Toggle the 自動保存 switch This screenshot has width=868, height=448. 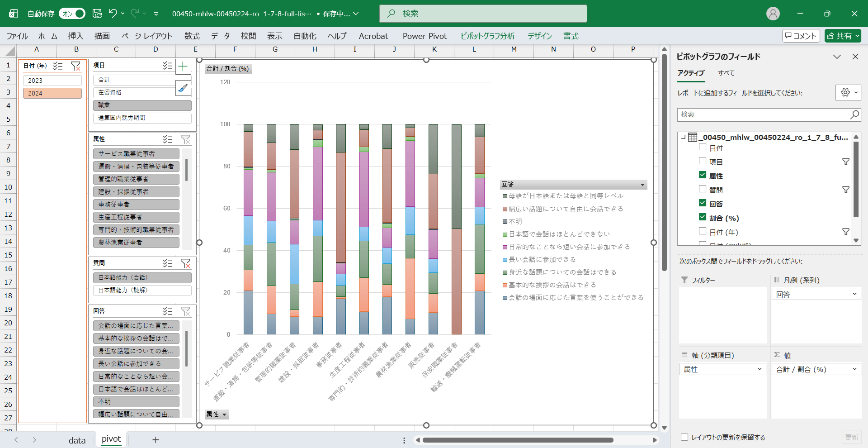click(x=72, y=14)
